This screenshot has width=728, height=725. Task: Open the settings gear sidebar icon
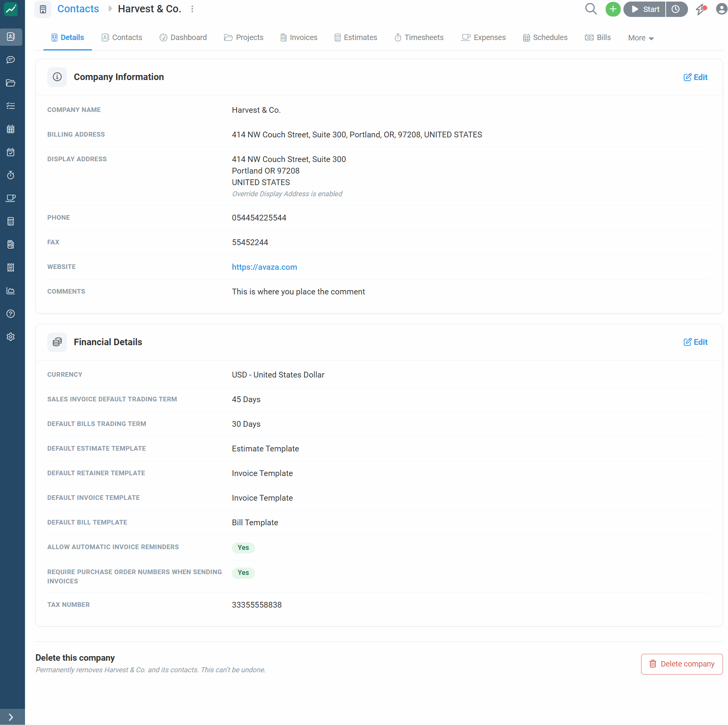coord(11,337)
